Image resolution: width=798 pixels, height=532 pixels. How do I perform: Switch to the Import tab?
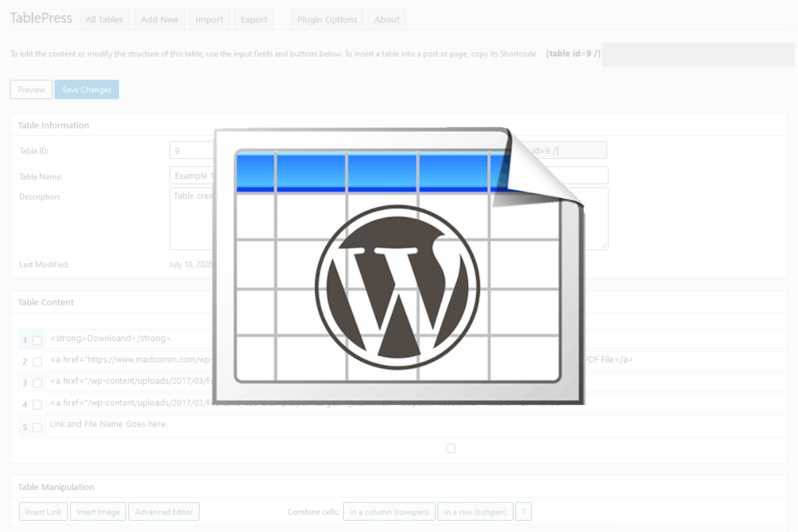(x=209, y=19)
